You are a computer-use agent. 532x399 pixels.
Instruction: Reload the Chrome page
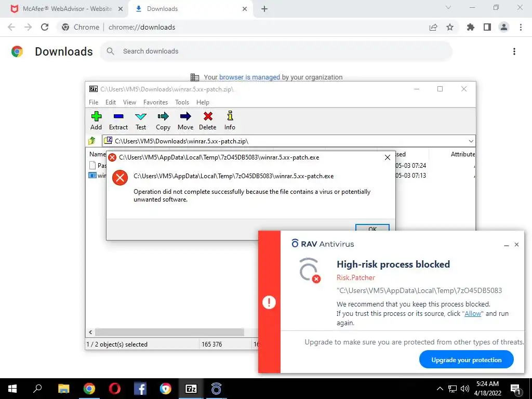45,27
